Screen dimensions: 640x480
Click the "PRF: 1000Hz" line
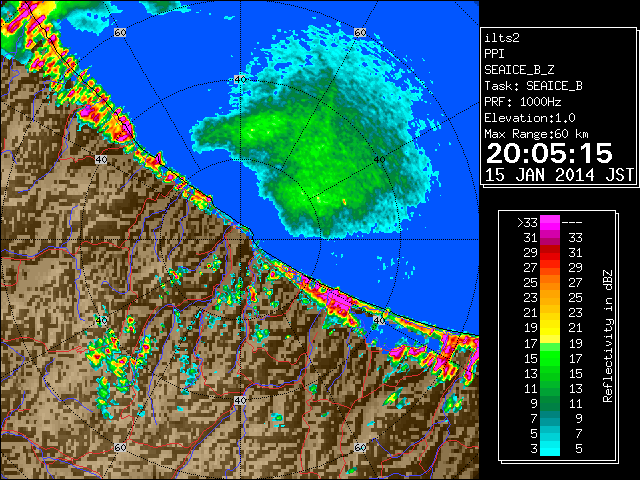click(522, 102)
